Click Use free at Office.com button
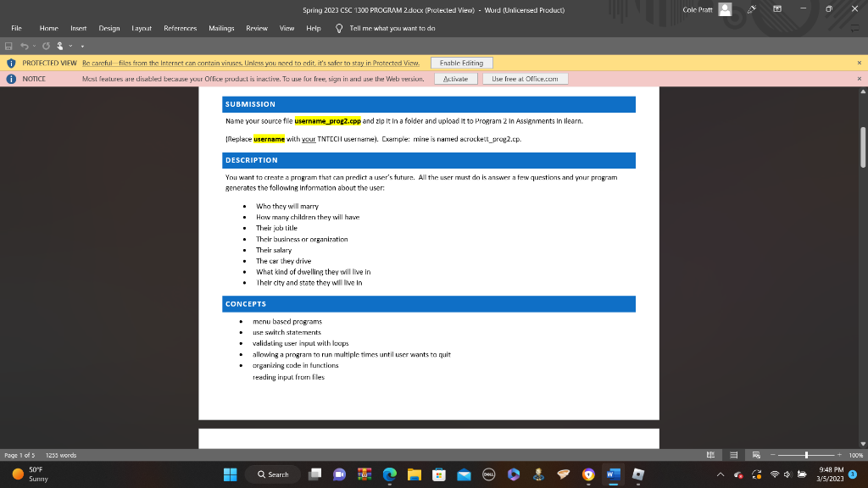 (525, 79)
